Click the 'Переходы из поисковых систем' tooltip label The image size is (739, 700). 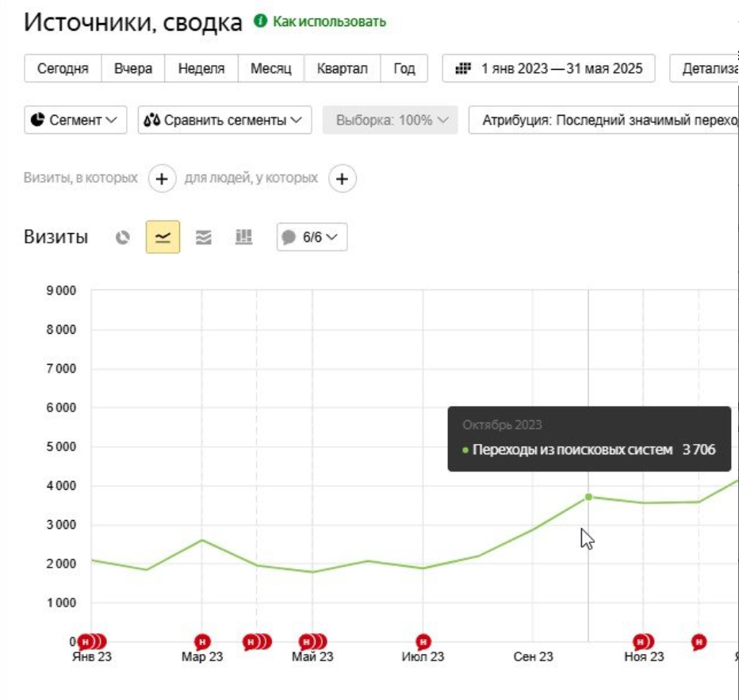tap(572, 449)
